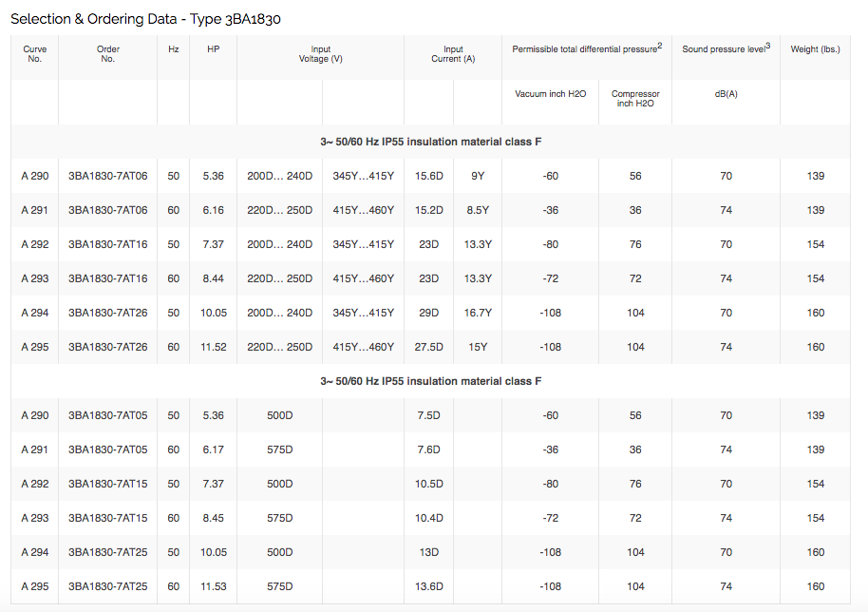Click the 'Compressor inch H2O' subheader
This screenshot has height=612, width=868.
[635, 99]
